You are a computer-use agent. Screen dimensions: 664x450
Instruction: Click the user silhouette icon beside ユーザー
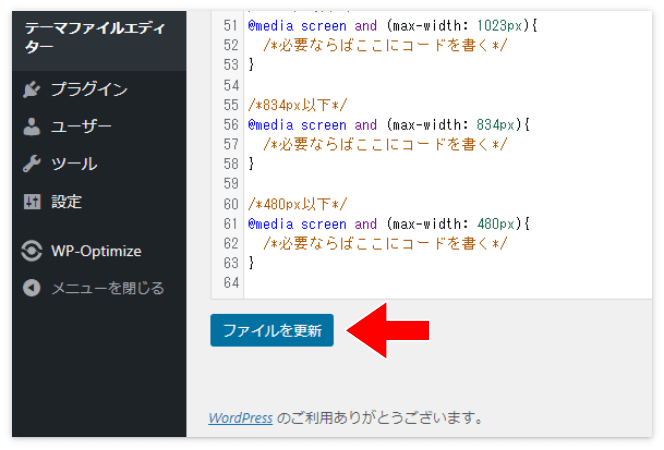point(32,127)
